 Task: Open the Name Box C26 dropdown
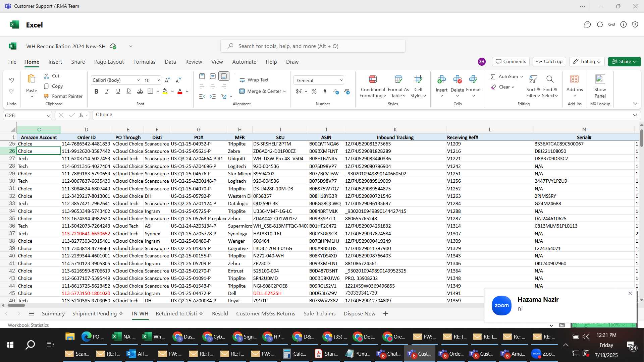[49, 116]
